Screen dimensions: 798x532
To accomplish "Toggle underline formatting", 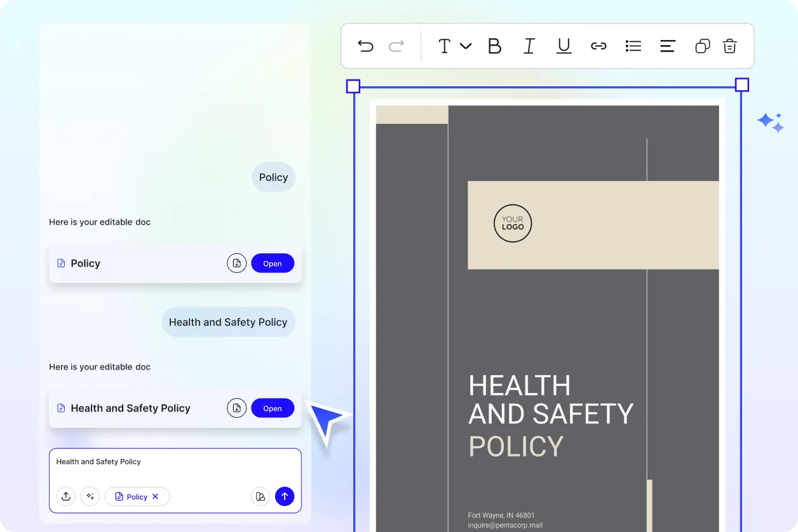I will tap(564, 46).
